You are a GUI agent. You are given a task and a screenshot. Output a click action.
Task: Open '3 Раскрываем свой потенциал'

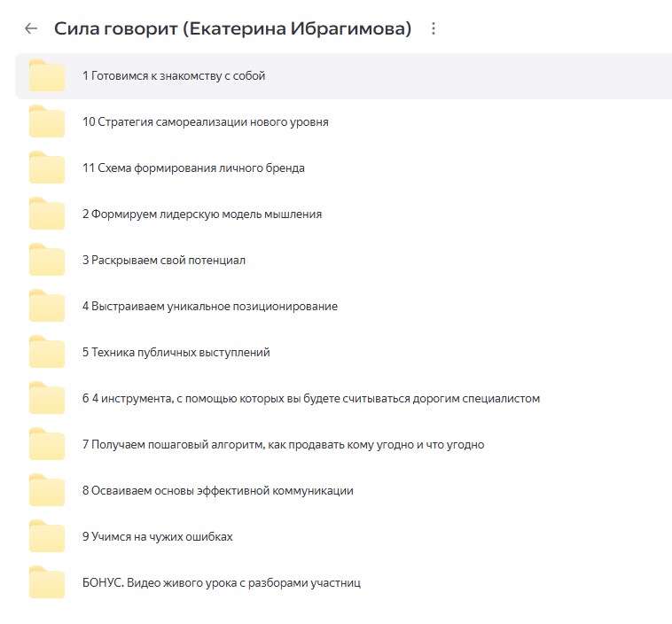[x=164, y=260]
